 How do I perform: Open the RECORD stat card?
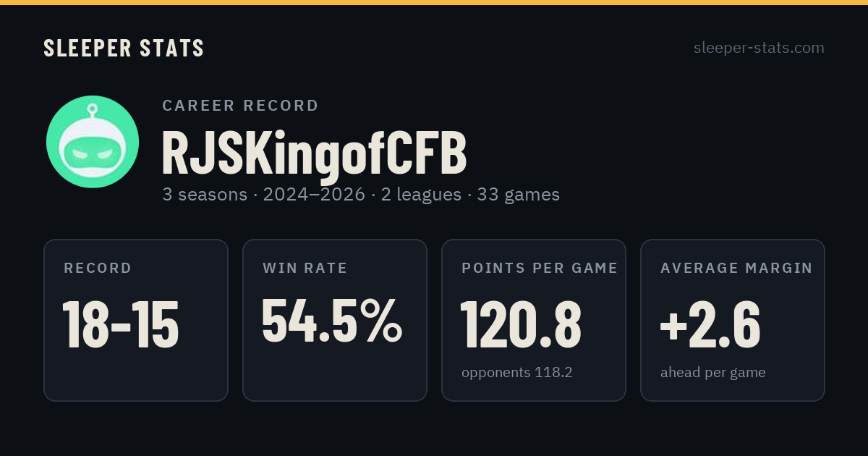136,320
